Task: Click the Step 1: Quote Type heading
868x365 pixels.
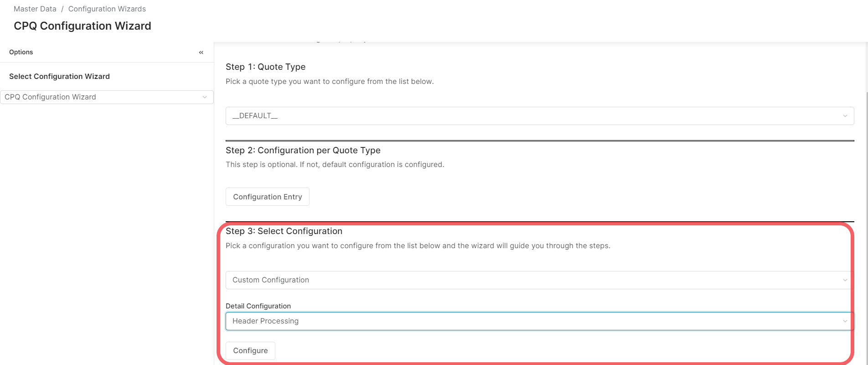Action: pos(265,67)
